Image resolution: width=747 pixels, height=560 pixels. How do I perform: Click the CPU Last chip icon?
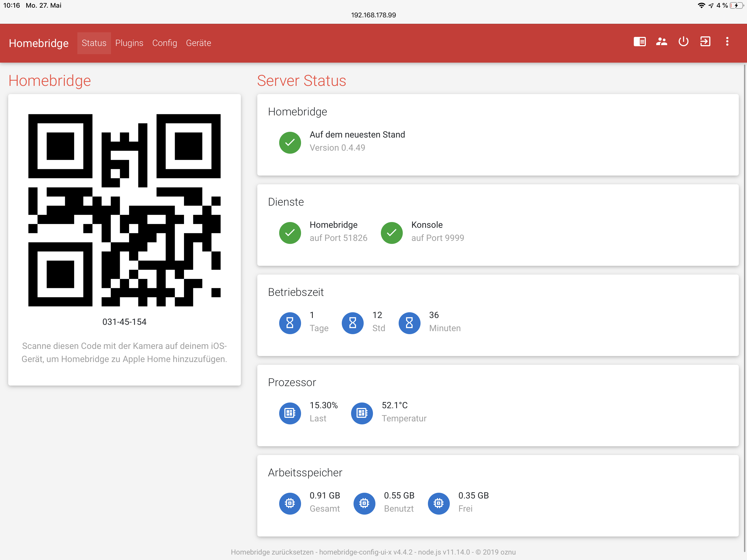click(290, 413)
